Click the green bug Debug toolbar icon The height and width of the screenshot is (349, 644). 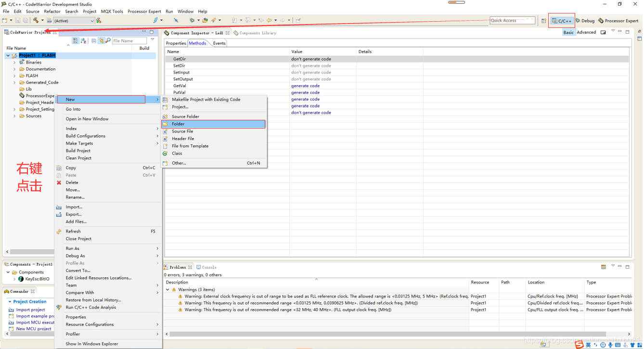[x=192, y=21]
